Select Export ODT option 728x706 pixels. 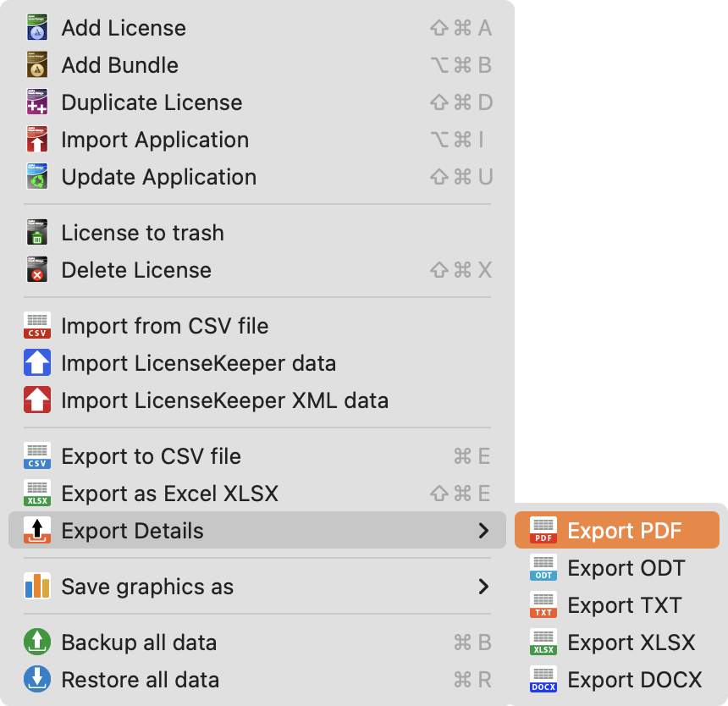[626, 568]
